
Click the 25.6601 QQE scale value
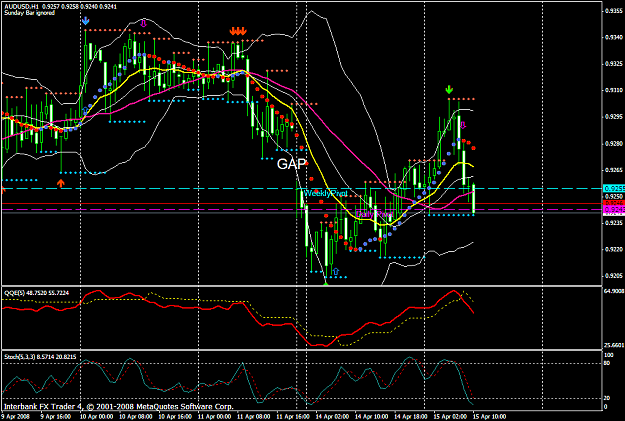(x=614, y=345)
